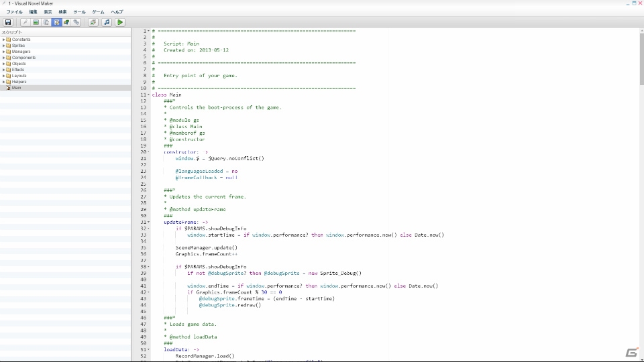
Task: Open the ゲーム menu
Action: [x=98, y=12]
